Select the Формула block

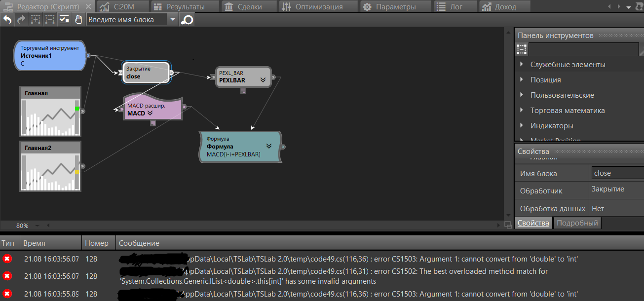point(240,147)
